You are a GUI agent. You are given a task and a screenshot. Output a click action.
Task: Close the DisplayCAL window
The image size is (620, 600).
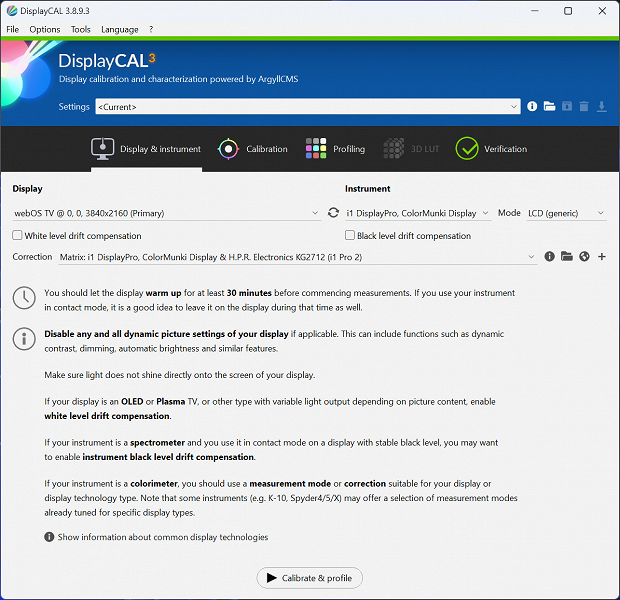point(602,11)
